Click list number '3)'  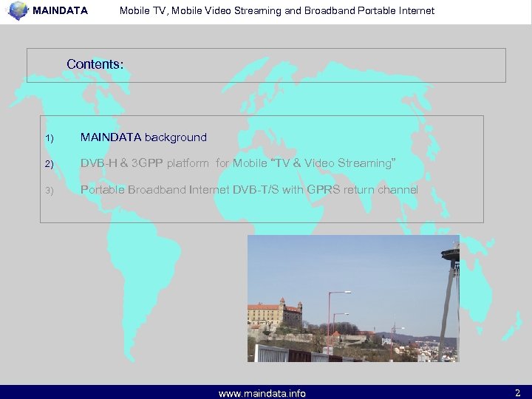coord(50,191)
